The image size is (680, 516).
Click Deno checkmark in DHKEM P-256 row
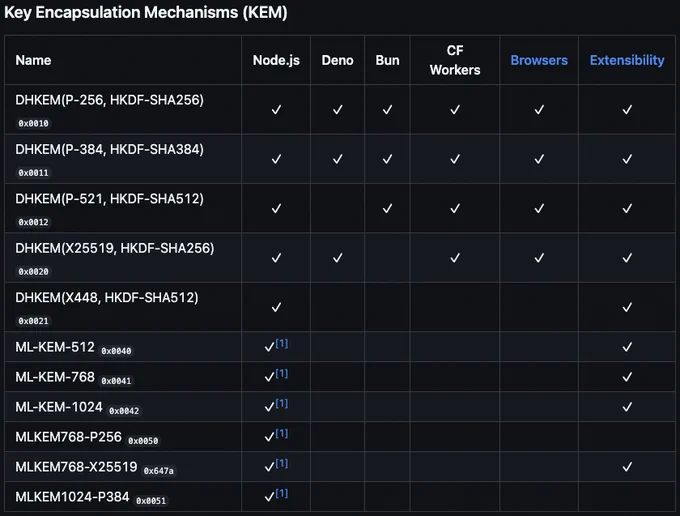point(337,110)
